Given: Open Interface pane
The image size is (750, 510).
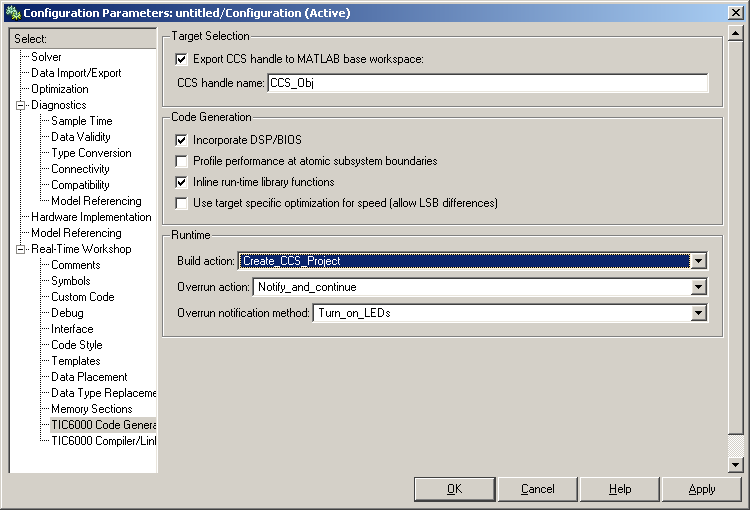Looking at the screenshot, I should [x=72, y=329].
